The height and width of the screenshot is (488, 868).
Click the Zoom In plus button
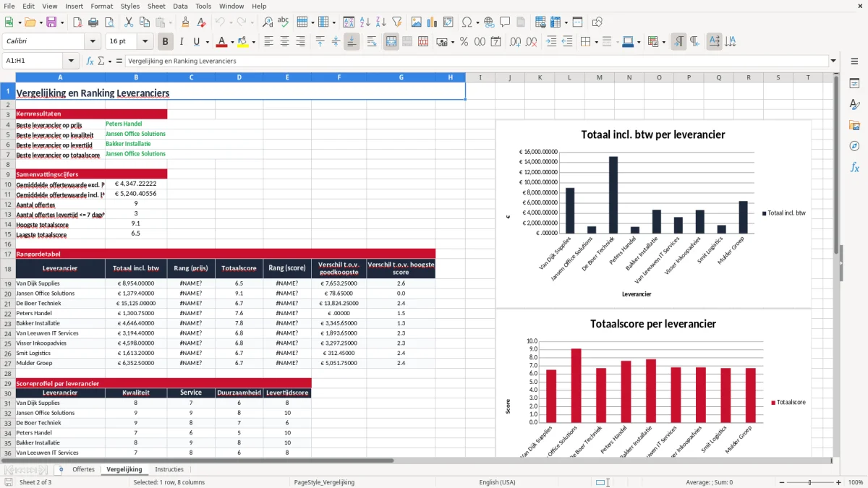pos(839,482)
